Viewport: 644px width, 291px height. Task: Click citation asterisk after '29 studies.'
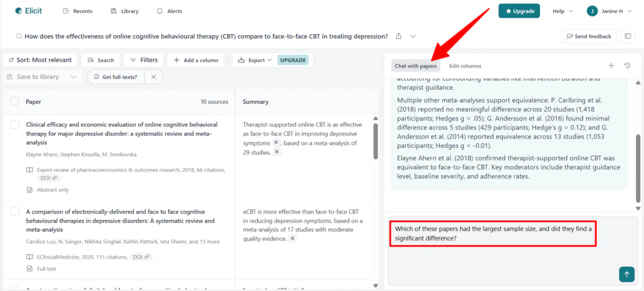(x=277, y=152)
